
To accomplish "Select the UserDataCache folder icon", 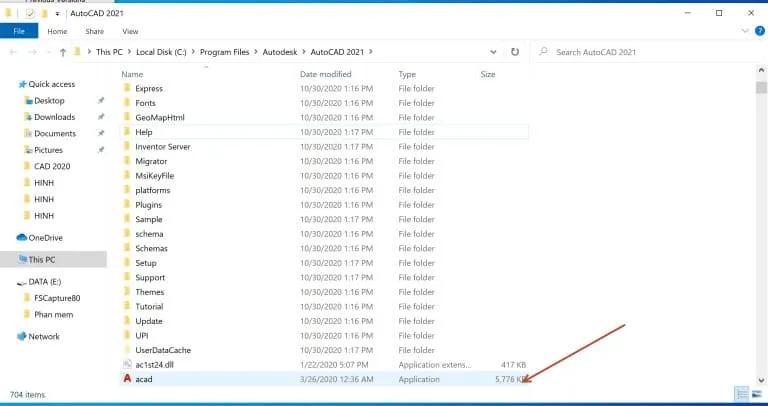I will [127, 350].
